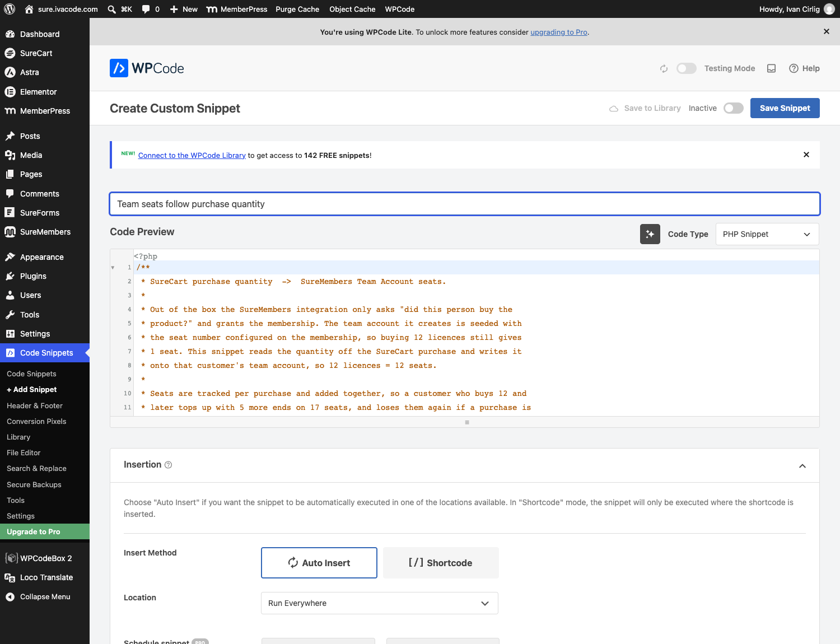
Task: Open the Object Cache menu
Action: [x=352, y=9]
